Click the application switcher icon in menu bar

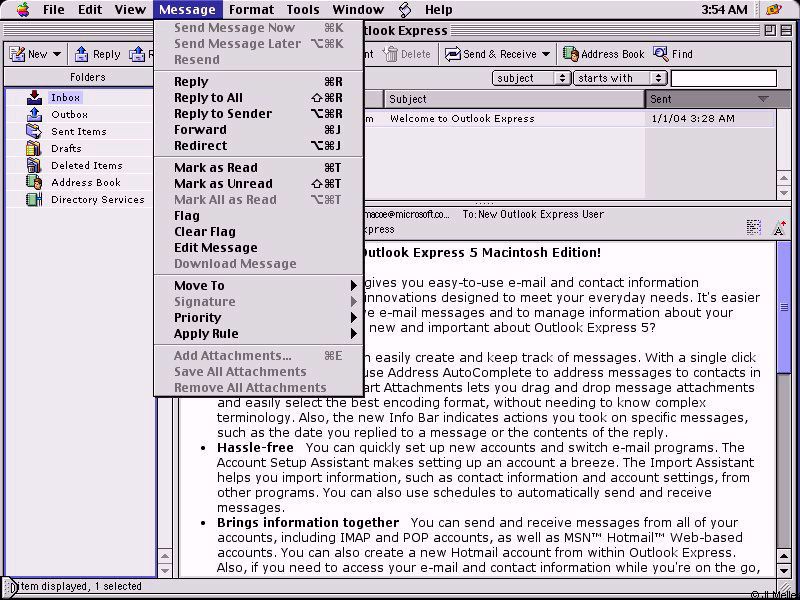point(774,9)
